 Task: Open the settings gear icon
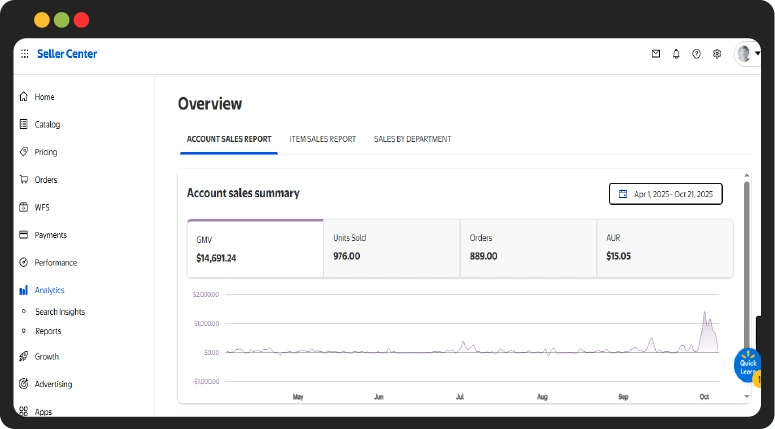point(717,54)
